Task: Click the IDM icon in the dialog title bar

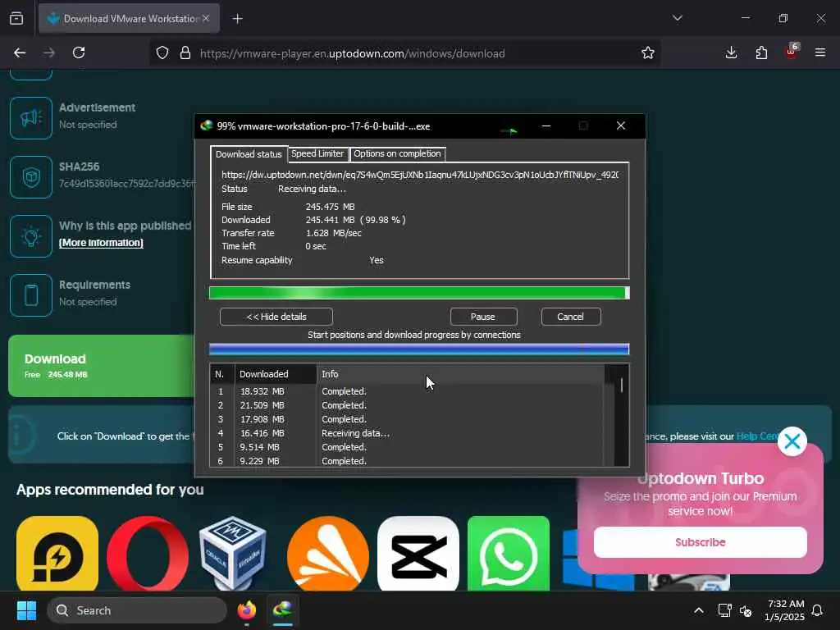Action: (x=206, y=126)
